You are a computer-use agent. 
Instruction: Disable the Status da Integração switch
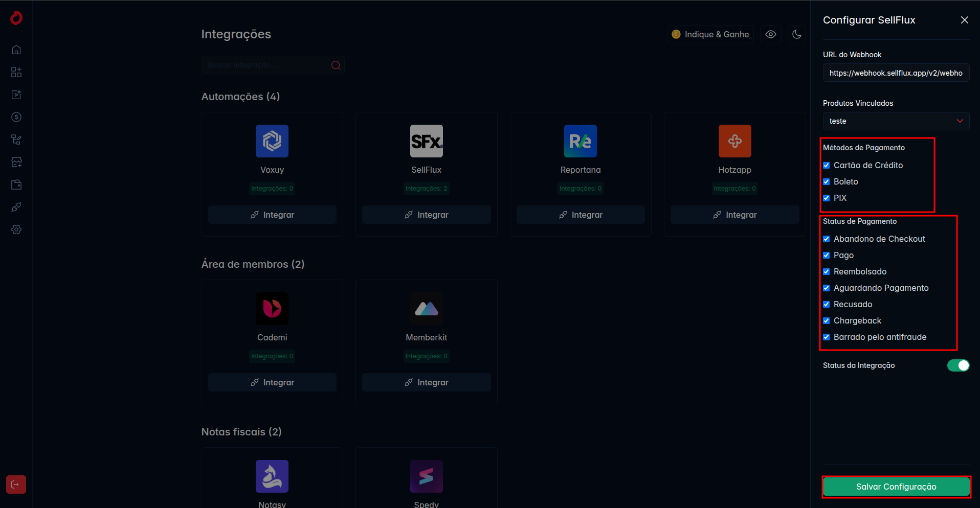958,365
